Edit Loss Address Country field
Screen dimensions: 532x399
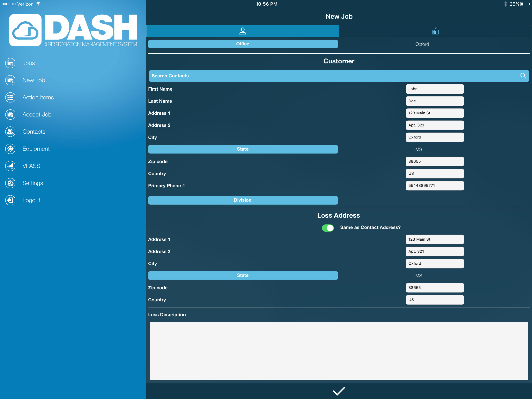[x=435, y=300]
